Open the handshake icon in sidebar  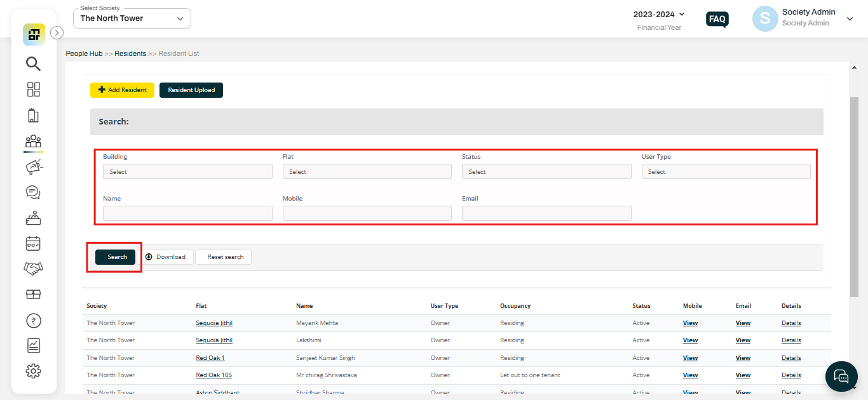33,269
